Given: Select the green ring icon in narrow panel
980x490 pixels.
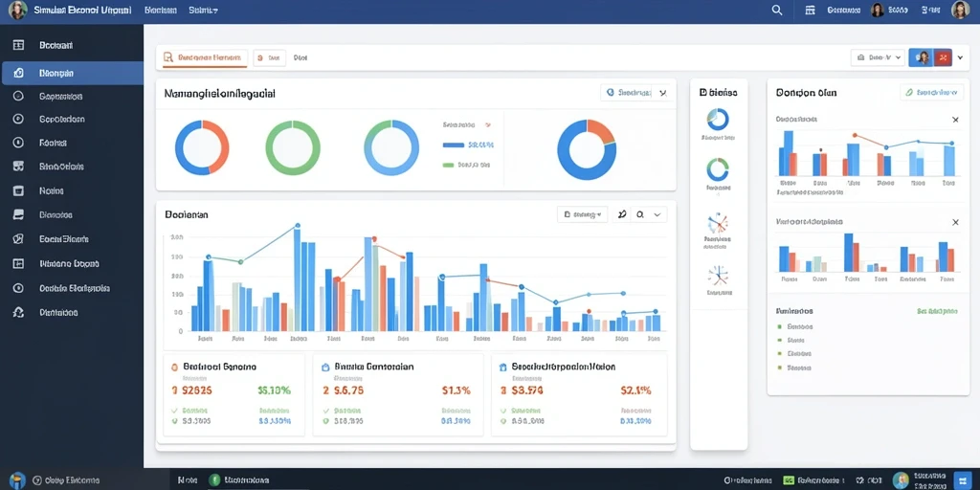Looking at the screenshot, I should tap(718, 169).
